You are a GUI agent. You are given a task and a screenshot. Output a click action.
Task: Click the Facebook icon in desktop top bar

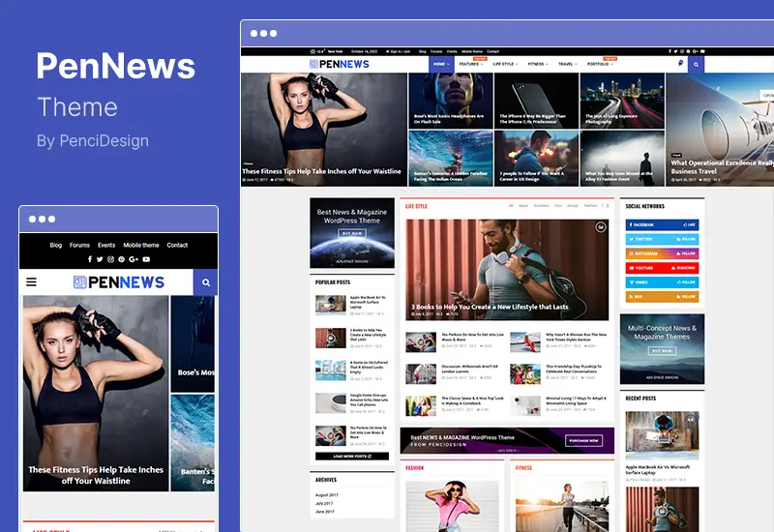pos(670,51)
